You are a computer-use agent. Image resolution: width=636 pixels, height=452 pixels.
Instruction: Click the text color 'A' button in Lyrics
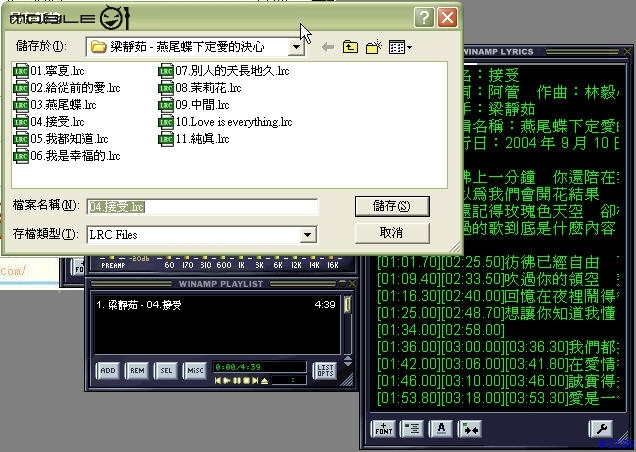click(x=441, y=428)
